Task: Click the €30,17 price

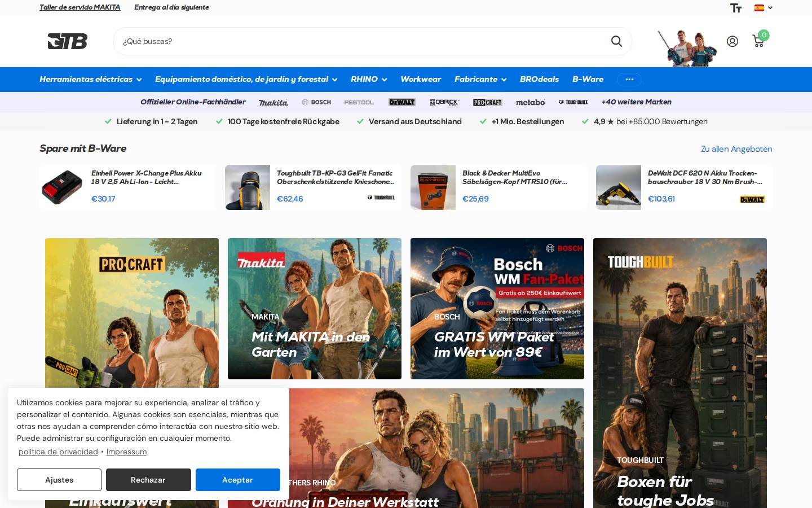Action: (x=103, y=199)
